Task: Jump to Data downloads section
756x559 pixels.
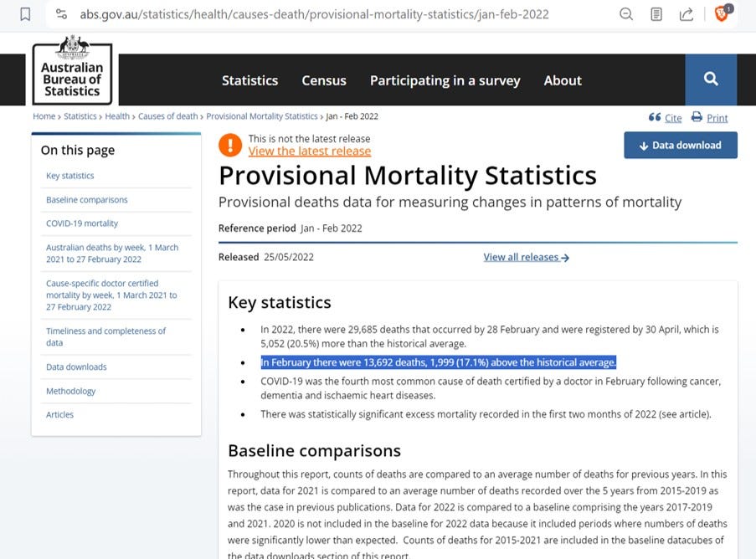Action: pyautogui.click(x=76, y=367)
